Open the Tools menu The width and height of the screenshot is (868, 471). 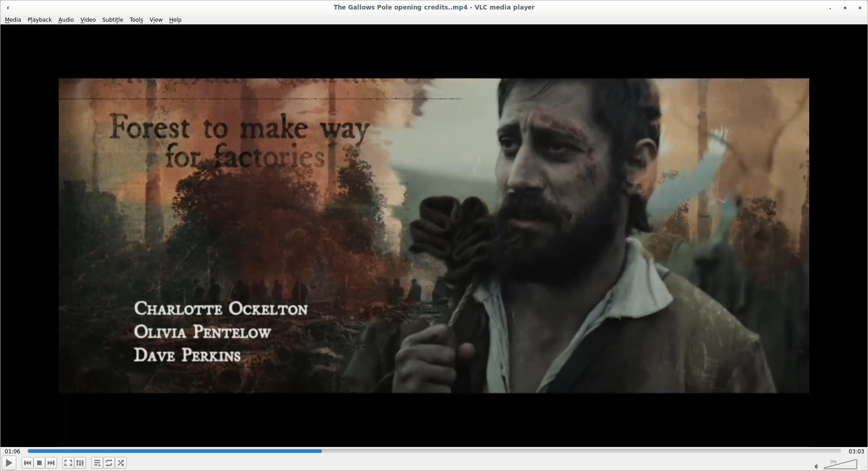[x=136, y=19]
